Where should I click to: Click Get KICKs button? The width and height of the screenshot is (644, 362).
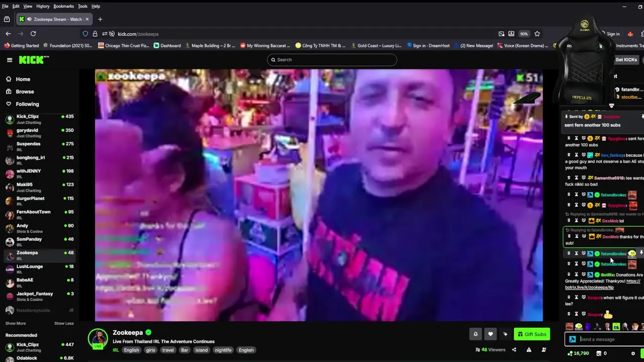(x=626, y=60)
